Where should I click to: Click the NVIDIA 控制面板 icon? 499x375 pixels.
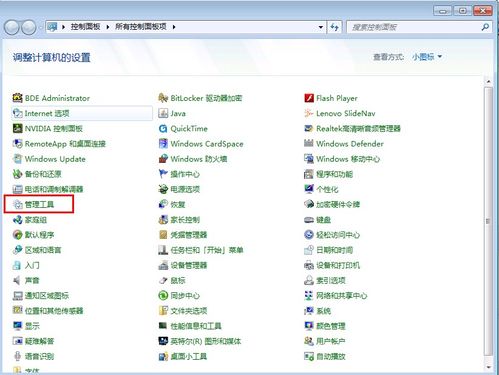pos(17,128)
